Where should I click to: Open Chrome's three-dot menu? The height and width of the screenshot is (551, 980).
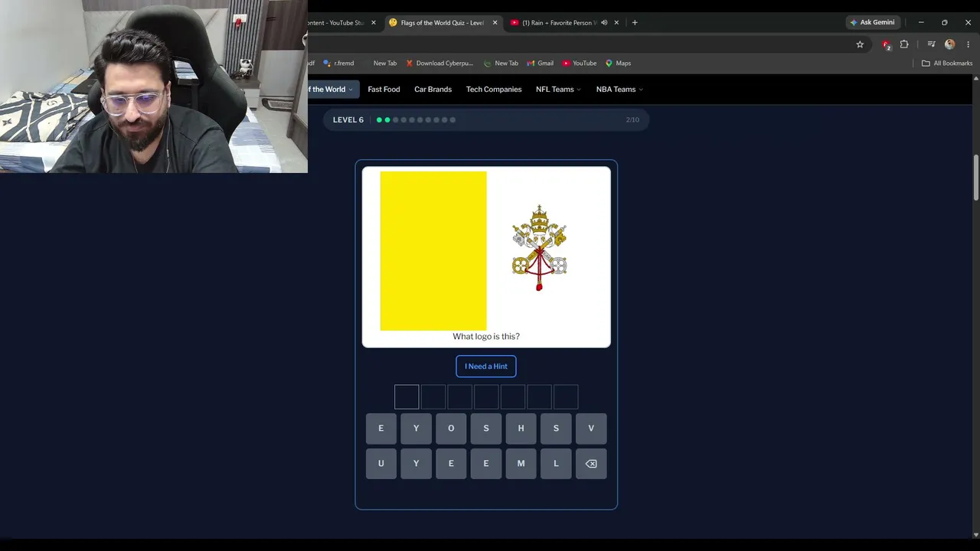[x=968, y=44]
